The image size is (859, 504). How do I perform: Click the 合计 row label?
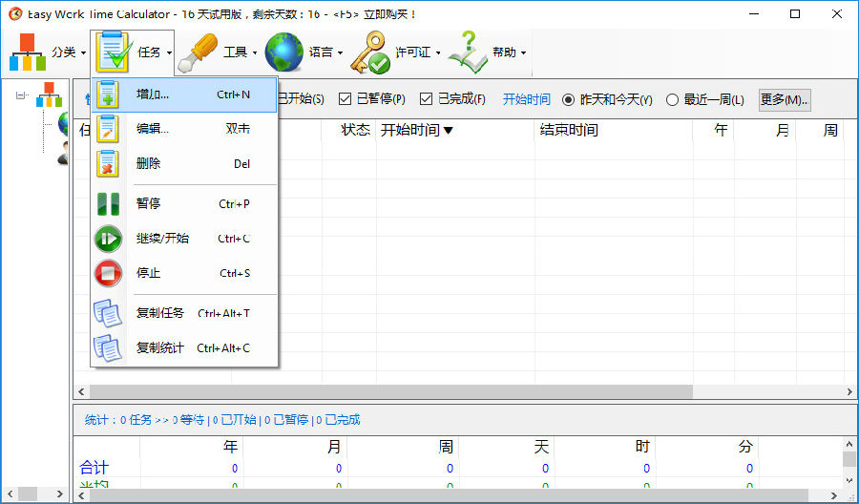coord(94,468)
